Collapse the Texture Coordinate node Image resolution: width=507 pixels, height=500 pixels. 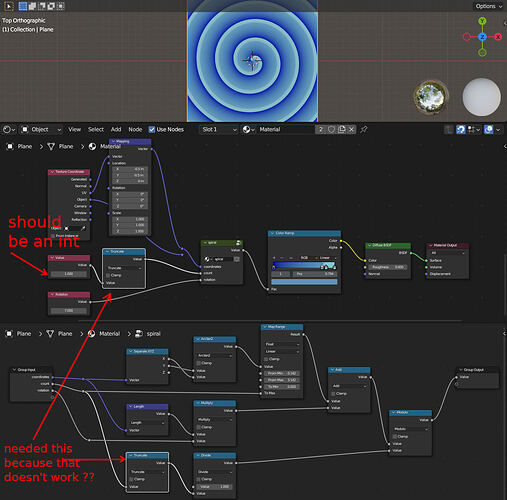(x=52, y=172)
